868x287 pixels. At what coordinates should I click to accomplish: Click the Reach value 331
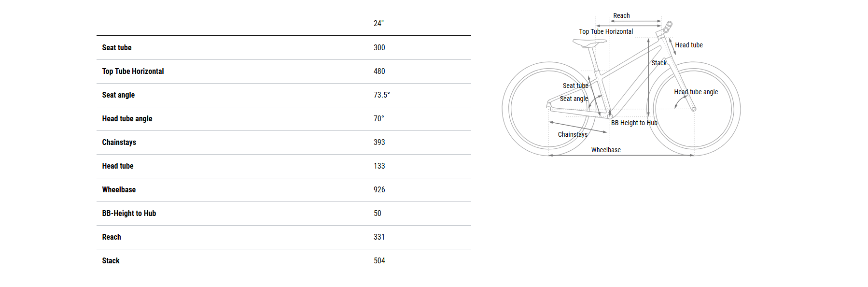click(x=379, y=237)
